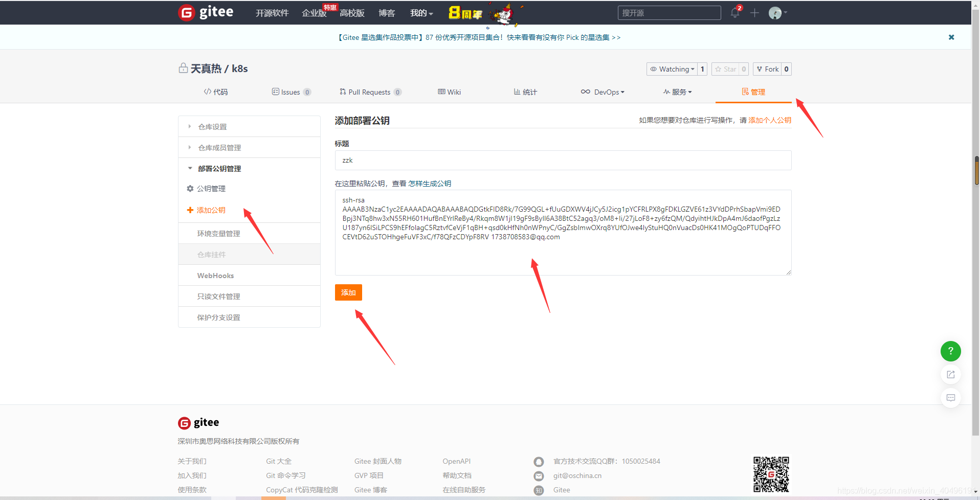Open the Watching dropdown
This screenshot has width=980, height=500.
click(x=672, y=69)
